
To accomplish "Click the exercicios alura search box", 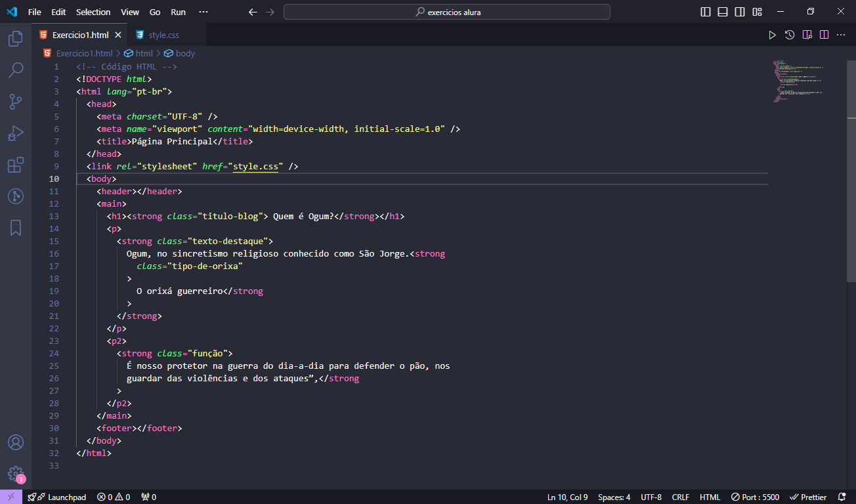I will click(x=447, y=12).
